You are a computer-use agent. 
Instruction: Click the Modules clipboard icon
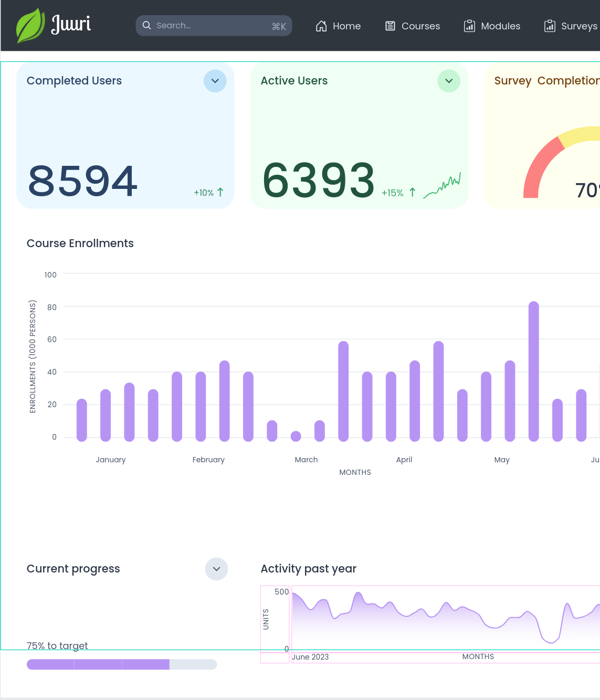tap(469, 26)
